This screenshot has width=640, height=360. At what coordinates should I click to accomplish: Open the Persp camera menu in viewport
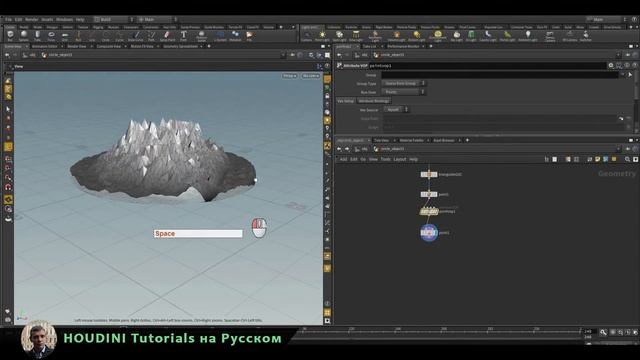289,76
